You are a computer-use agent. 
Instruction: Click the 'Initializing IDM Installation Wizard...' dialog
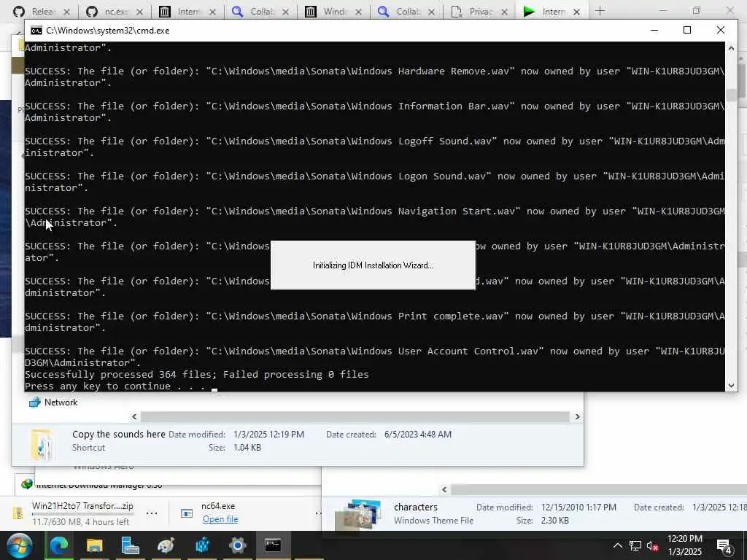373,265
